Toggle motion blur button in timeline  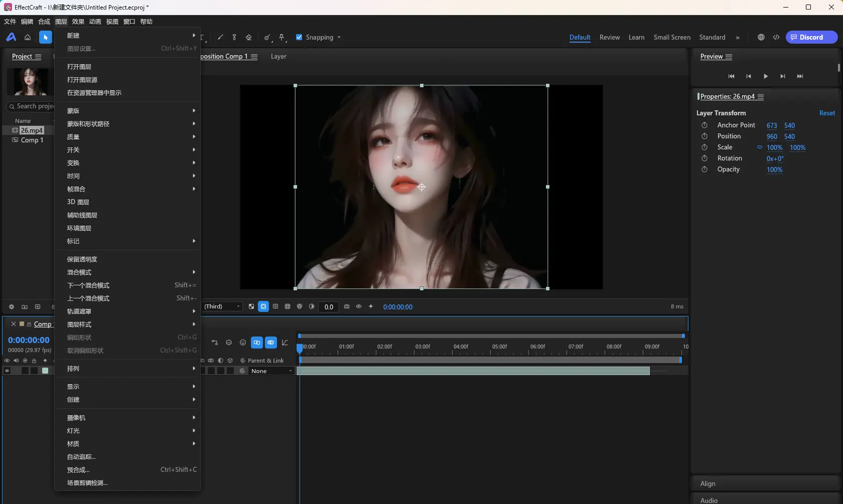pyautogui.click(x=271, y=343)
